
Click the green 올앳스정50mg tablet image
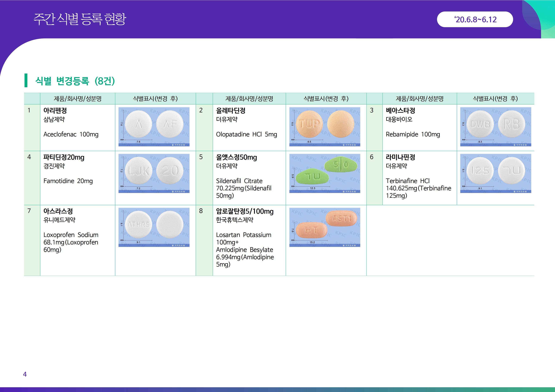point(324,173)
